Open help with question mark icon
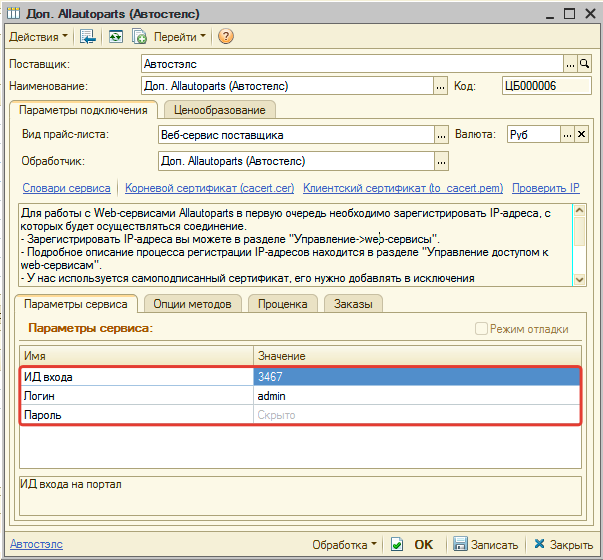The height and width of the screenshot is (560, 603). [x=226, y=37]
